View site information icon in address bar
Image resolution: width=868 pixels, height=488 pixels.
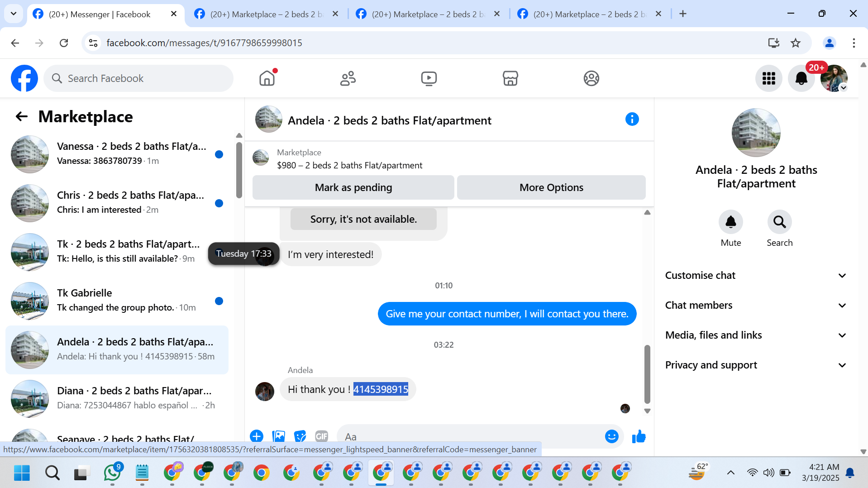tap(93, 43)
